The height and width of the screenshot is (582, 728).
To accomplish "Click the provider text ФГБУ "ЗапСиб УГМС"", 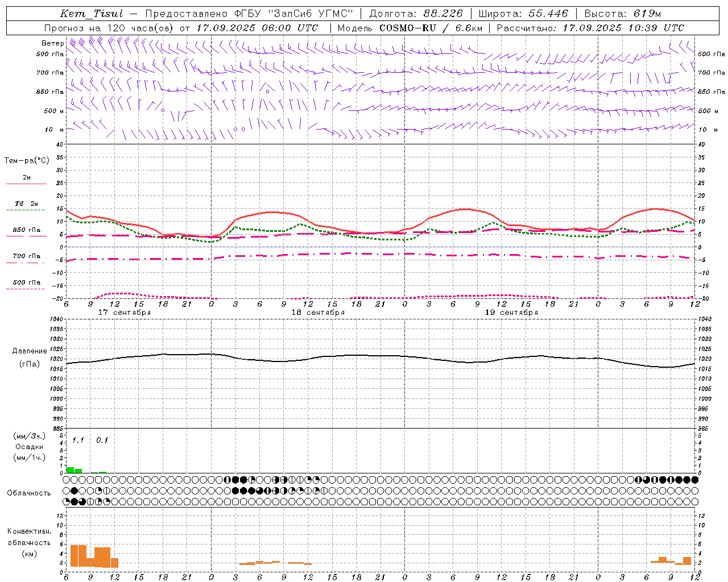I will click(x=293, y=14).
